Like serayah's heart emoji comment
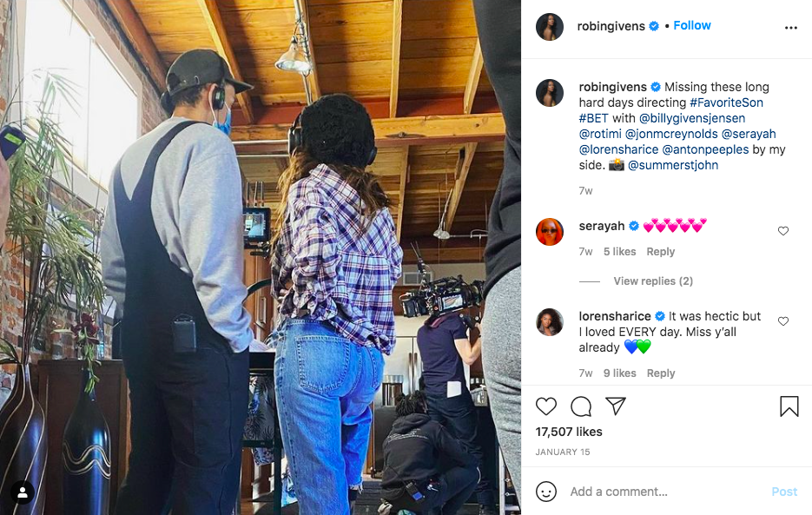 (782, 231)
